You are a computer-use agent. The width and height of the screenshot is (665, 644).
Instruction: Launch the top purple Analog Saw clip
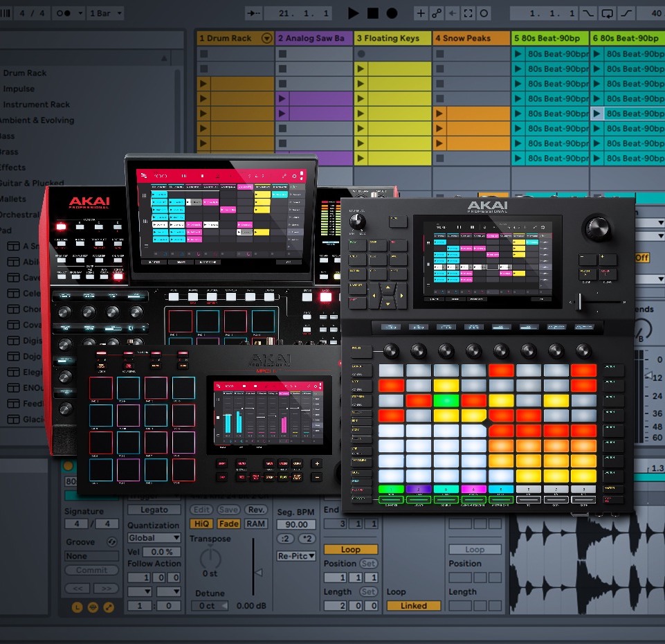282,98
